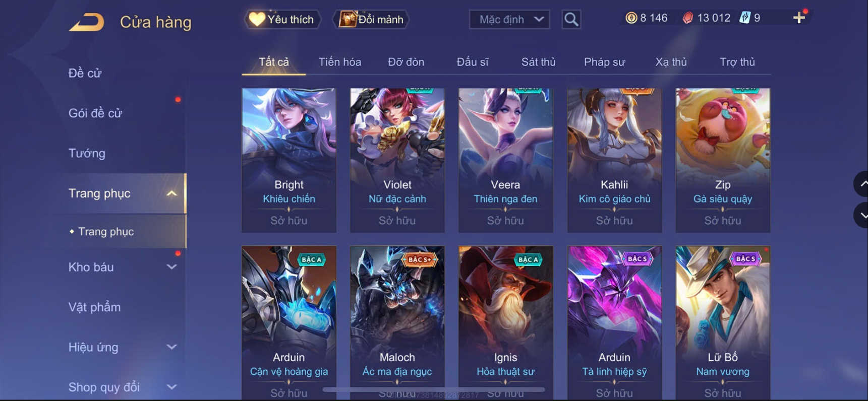
Task: Open the Mặc định sort dropdown
Action: [x=509, y=20]
